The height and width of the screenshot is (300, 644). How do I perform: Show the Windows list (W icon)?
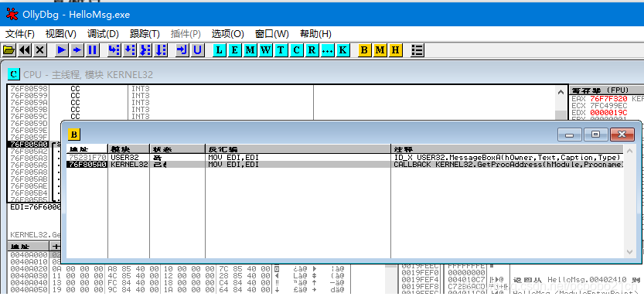coord(265,50)
